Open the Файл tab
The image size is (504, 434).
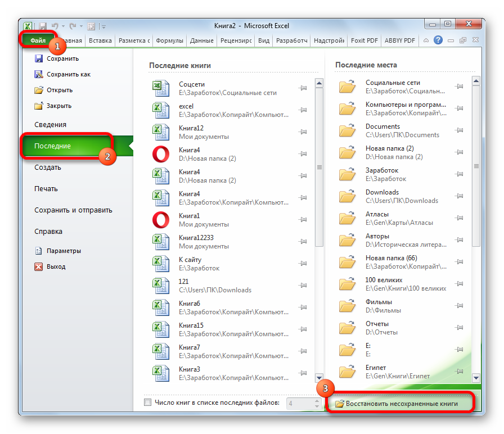[x=38, y=40]
